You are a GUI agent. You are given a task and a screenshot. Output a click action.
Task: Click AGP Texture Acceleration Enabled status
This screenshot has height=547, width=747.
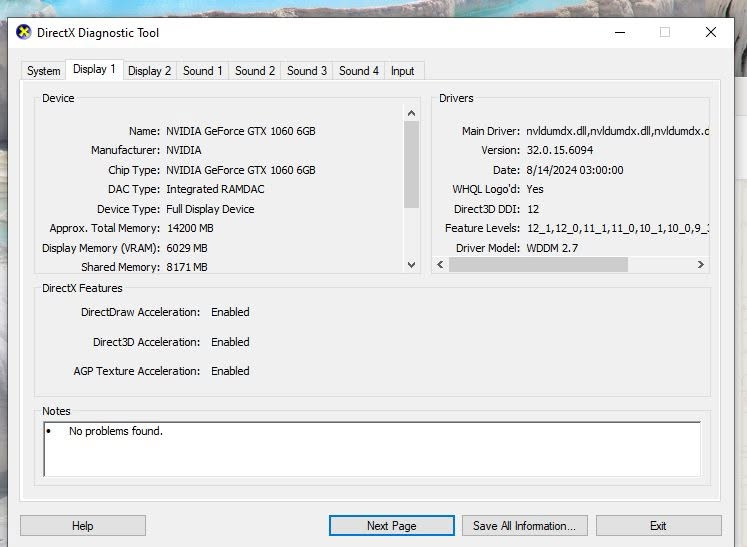231,371
